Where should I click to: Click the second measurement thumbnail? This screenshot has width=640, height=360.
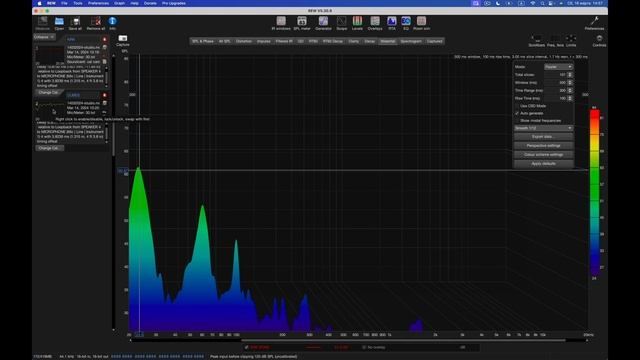pyautogui.click(x=50, y=109)
